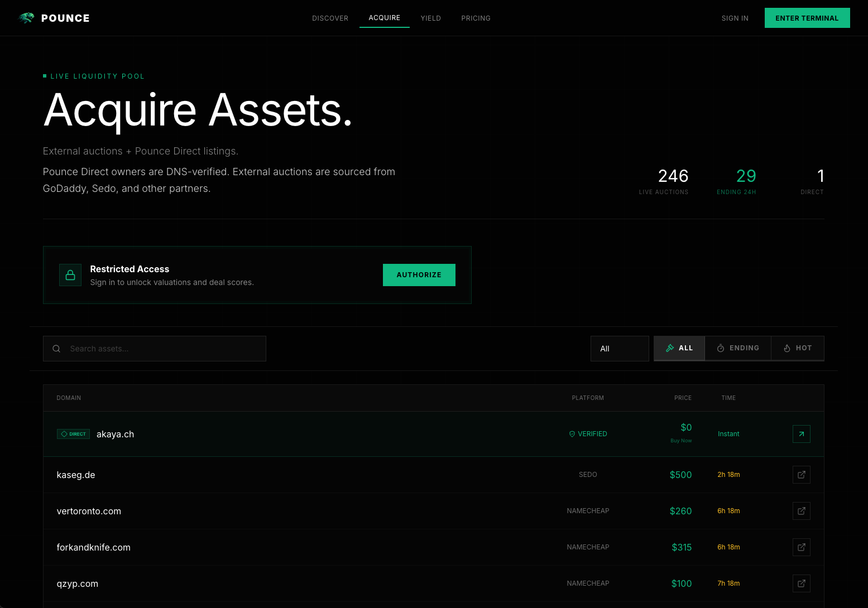The image size is (868, 608).
Task: Click the $500 price value
Action: [680, 475]
